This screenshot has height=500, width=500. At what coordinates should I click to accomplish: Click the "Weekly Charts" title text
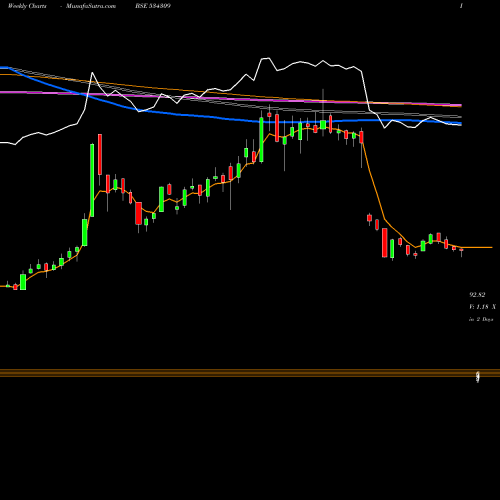pyautogui.click(x=27, y=6)
